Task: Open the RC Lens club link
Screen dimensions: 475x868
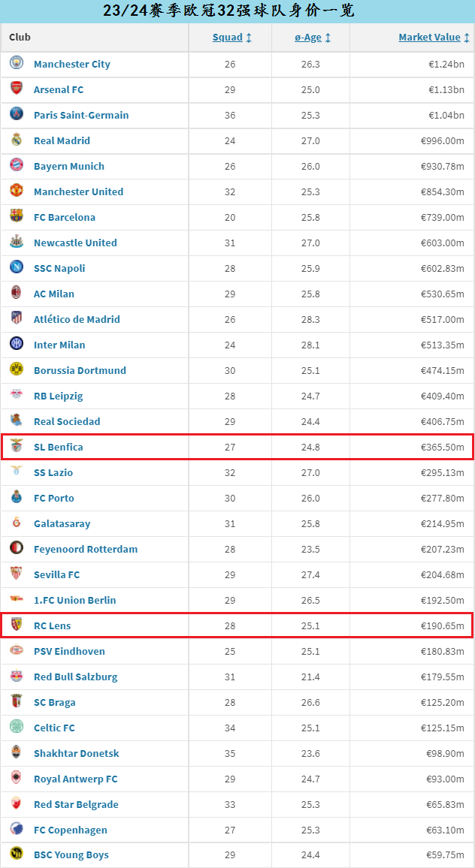Action: point(52,625)
